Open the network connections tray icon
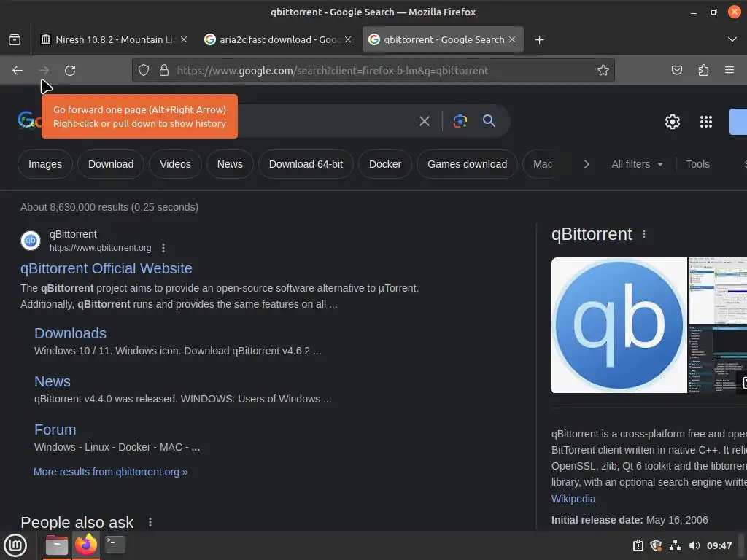This screenshot has height=560, width=747. (675, 545)
